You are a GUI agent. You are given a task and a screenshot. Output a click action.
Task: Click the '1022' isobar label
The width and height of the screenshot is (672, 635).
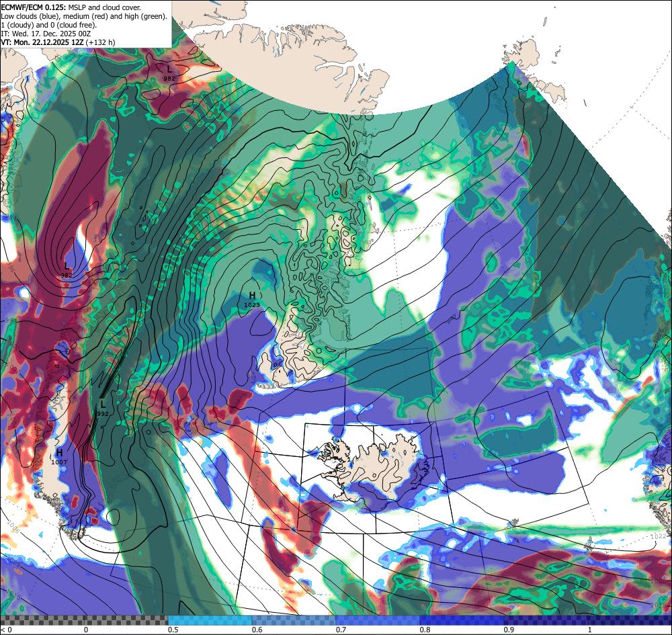(658, 536)
